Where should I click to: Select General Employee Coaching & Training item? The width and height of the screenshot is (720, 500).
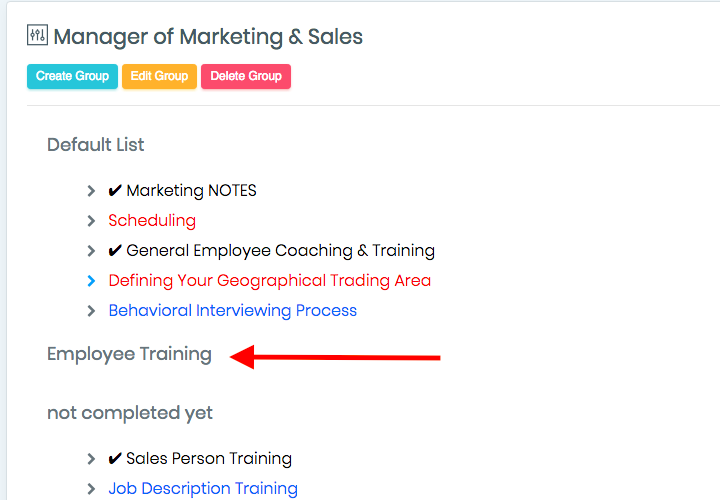tap(271, 251)
